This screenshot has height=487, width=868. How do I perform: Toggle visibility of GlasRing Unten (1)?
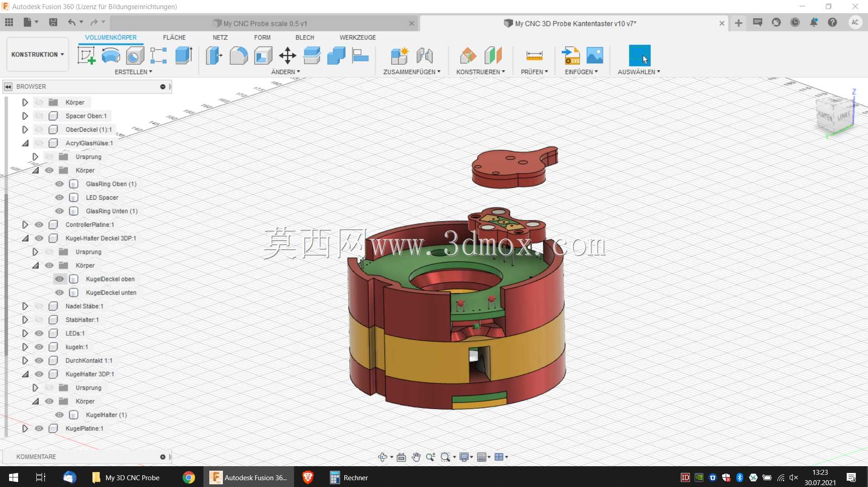pos(59,211)
